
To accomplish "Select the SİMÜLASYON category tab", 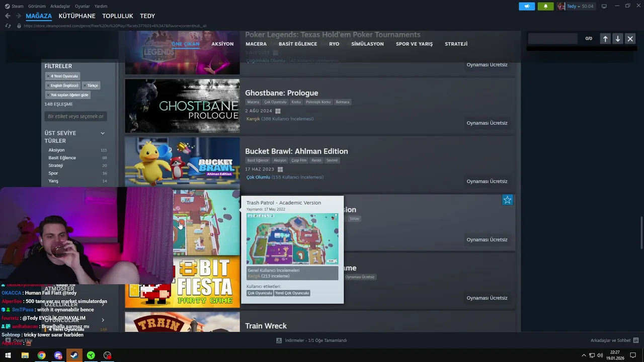I will (367, 44).
